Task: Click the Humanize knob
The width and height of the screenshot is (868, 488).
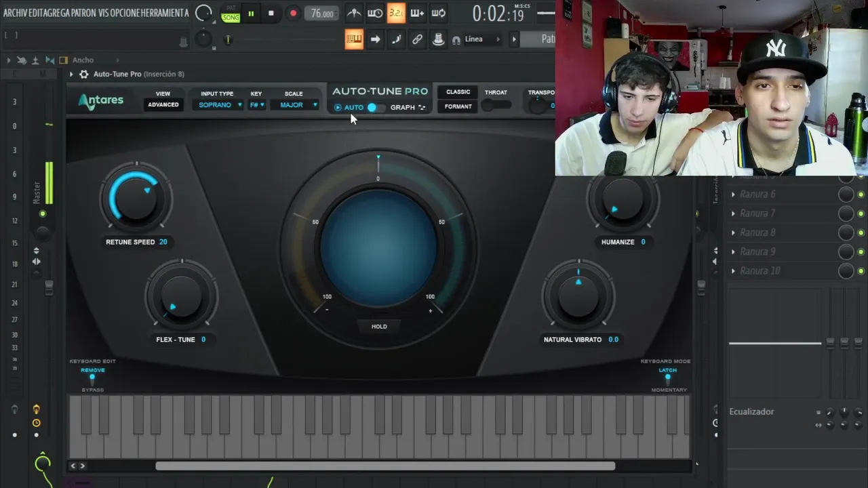Action: (x=623, y=199)
